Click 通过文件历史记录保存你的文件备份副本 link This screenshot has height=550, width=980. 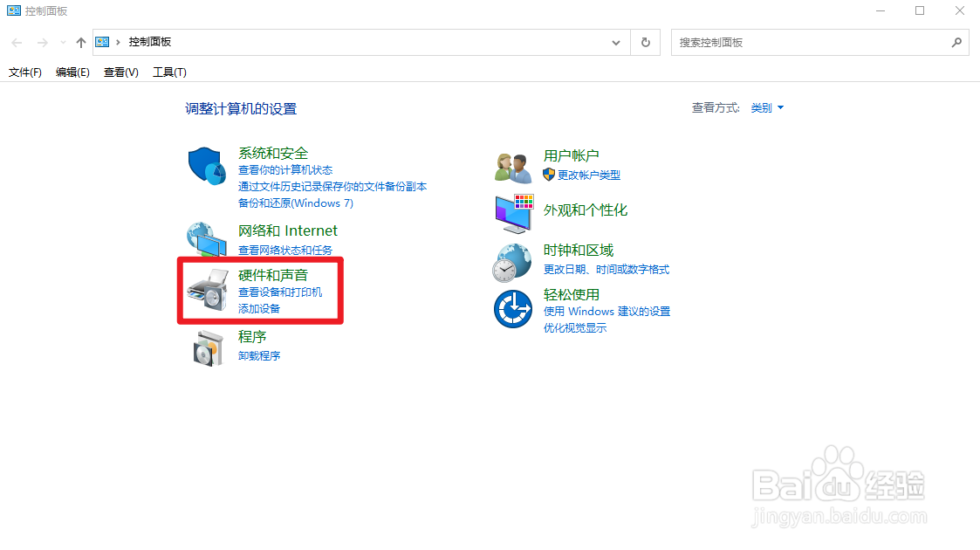(x=332, y=186)
